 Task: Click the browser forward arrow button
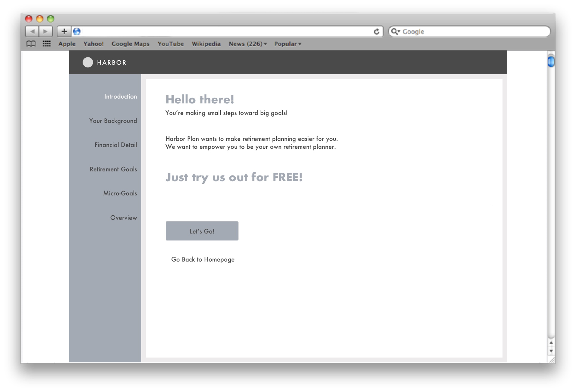click(46, 31)
